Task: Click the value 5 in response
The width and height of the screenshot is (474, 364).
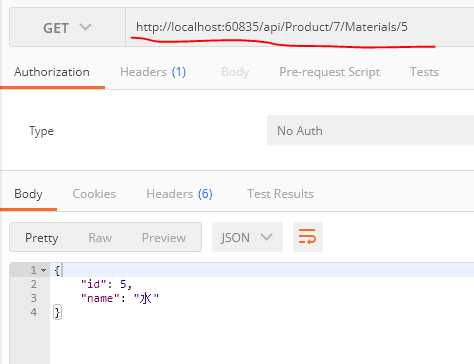Action: point(123,284)
